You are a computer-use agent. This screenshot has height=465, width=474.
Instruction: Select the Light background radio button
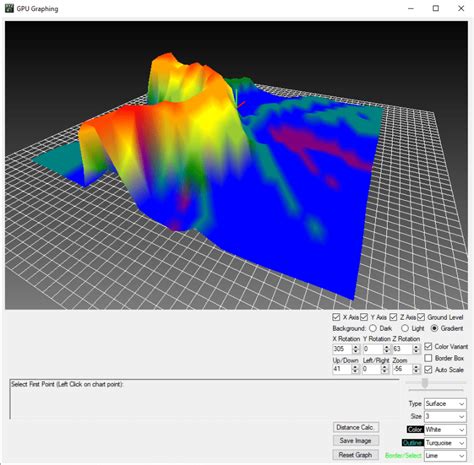405,328
